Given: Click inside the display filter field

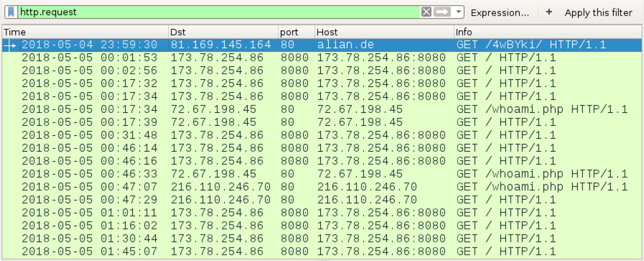Looking at the screenshot, I should click(x=219, y=12).
